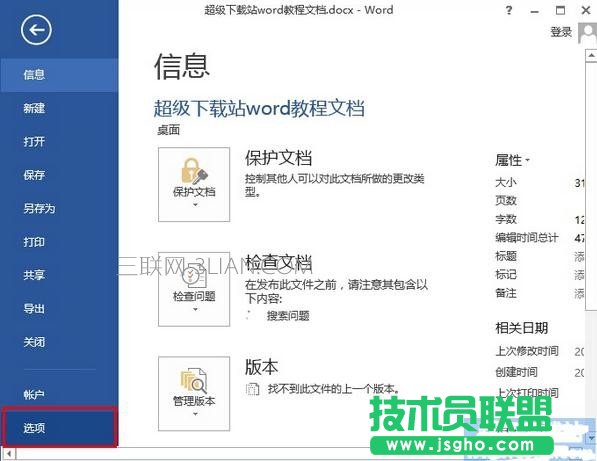The width and height of the screenshot is (597, 461).
Task: Click 登录 sign in link
Action: click(561, 32)
